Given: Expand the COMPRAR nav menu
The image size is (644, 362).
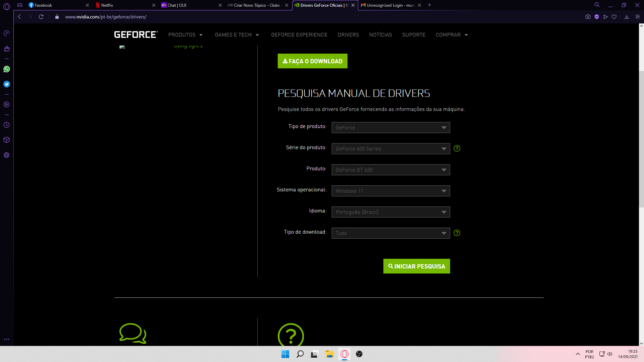Looking at the screenshot, I should (x=451, y=35).
